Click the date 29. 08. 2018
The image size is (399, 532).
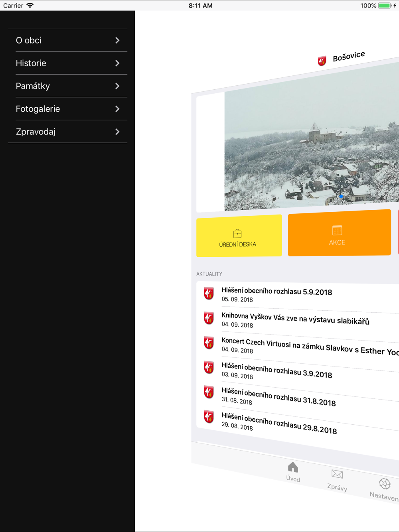click(x=237, y=426)
